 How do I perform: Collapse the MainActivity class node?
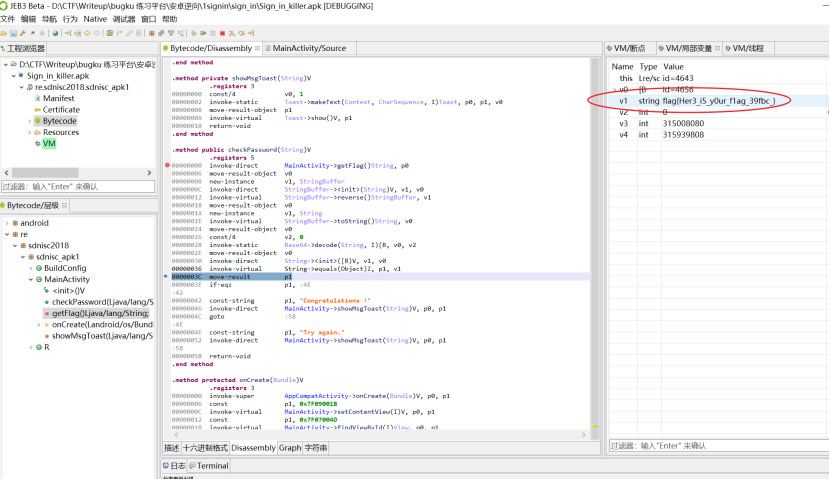[30, 279]
